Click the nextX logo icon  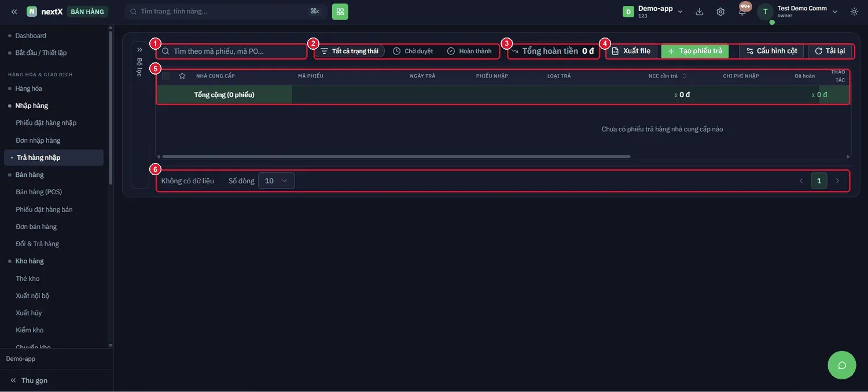coord(32,12)
